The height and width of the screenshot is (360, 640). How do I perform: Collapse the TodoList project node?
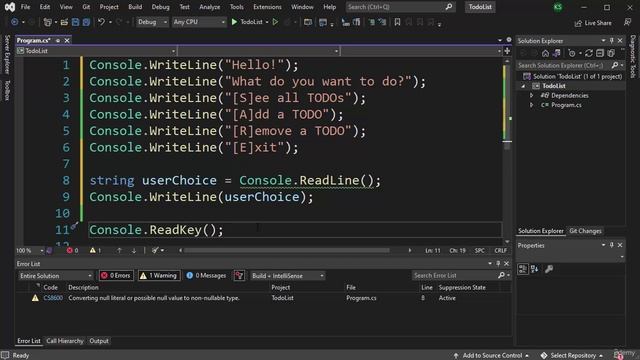pyautogui.click(x=523, y=86)
